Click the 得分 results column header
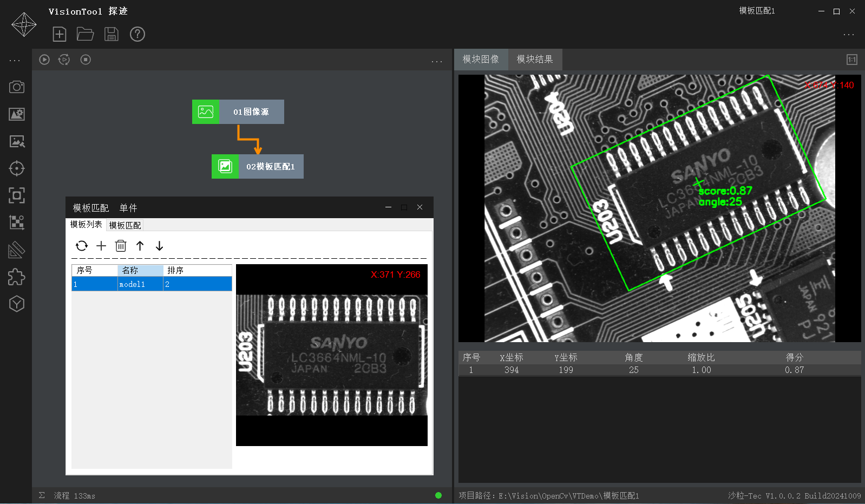This screenshot has width=865, height=504. pos(795,357)
